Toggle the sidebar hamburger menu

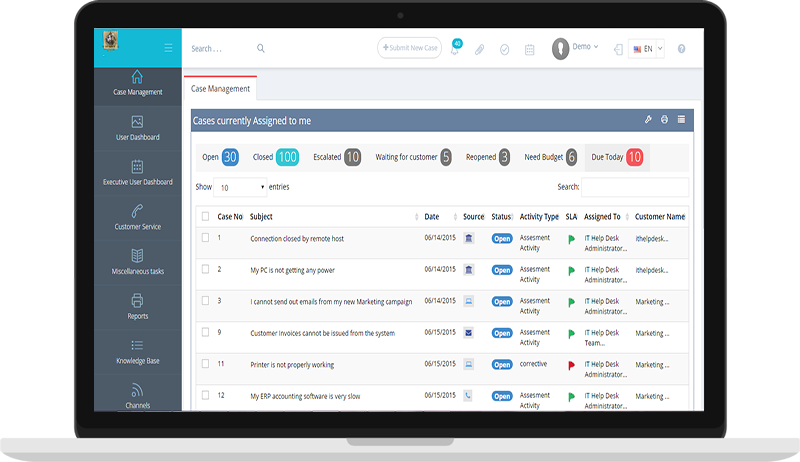(168, 48)
